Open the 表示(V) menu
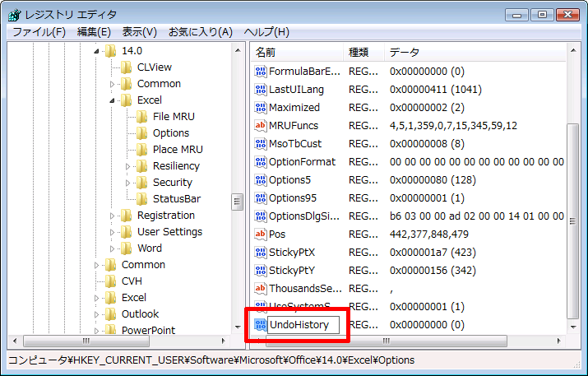 tap(140, 32)
